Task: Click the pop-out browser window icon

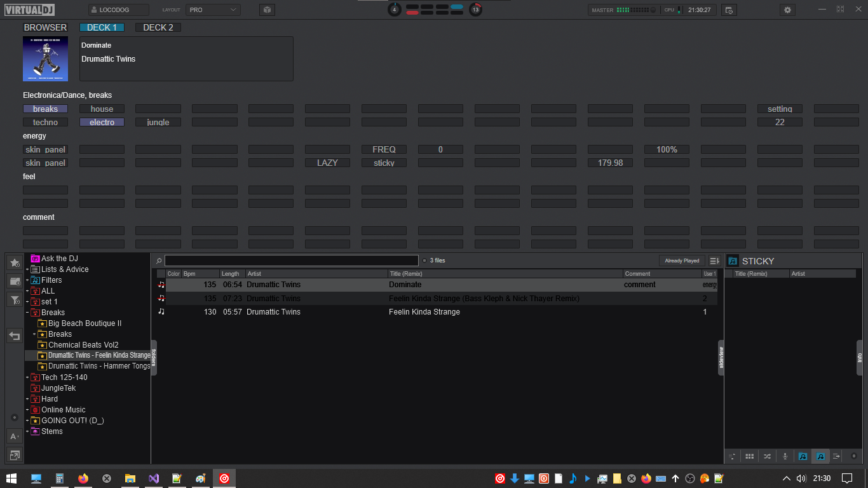Action: pyautogui.click(x=14, y=454)
